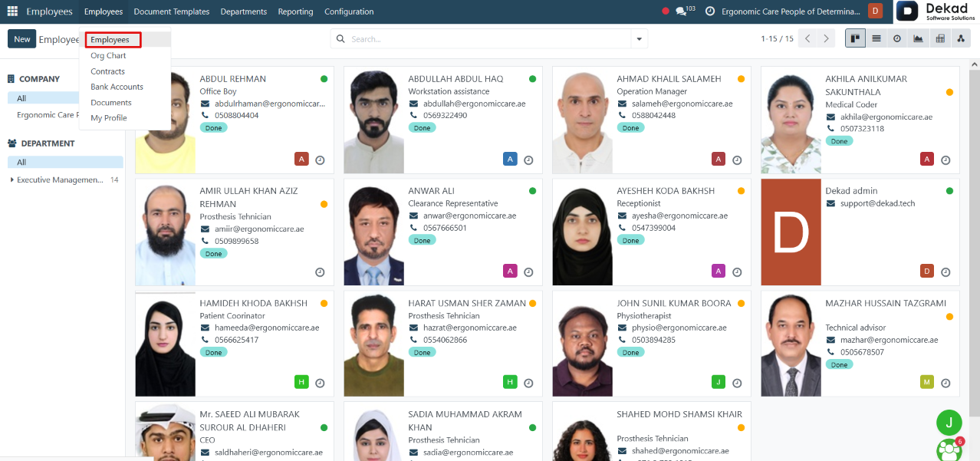Switch to Hierarchy org view
This screenshot has width=980, height=461.
coord(960,38)
